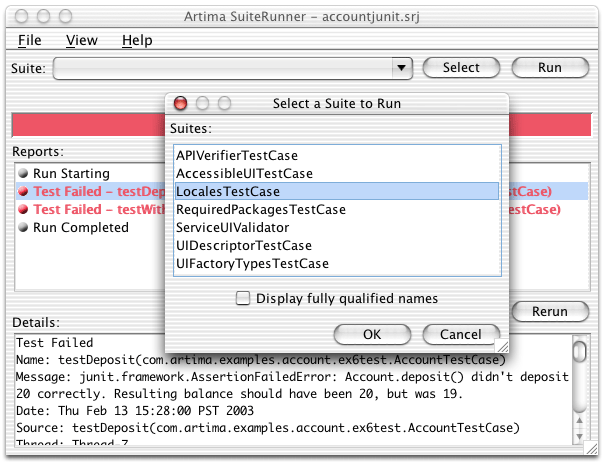Viewport: 607px width, 466px height.
Task: Click the Details pane scrollbar thumb
Action: [580, 351]
